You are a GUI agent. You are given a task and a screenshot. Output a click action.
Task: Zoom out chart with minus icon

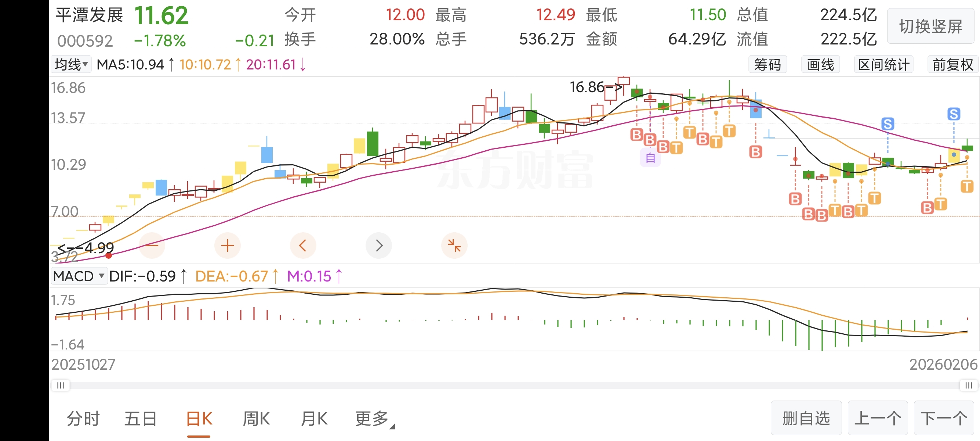[152, 245]
